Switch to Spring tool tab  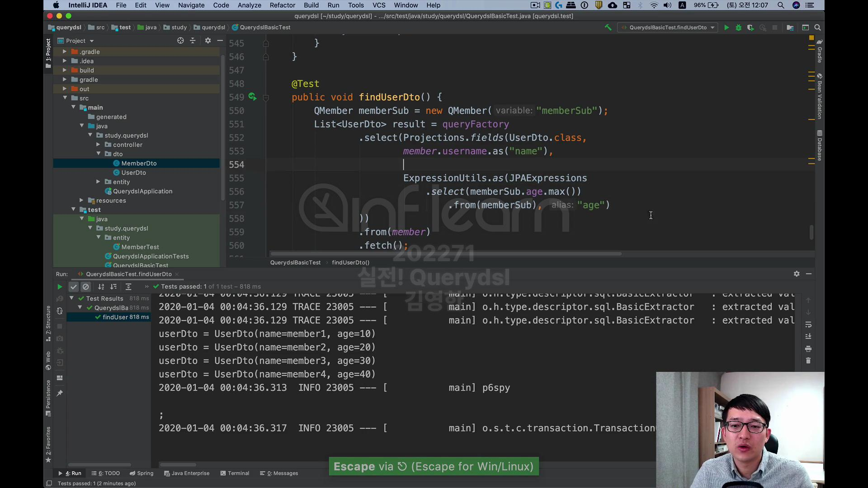tap(142, 473)
